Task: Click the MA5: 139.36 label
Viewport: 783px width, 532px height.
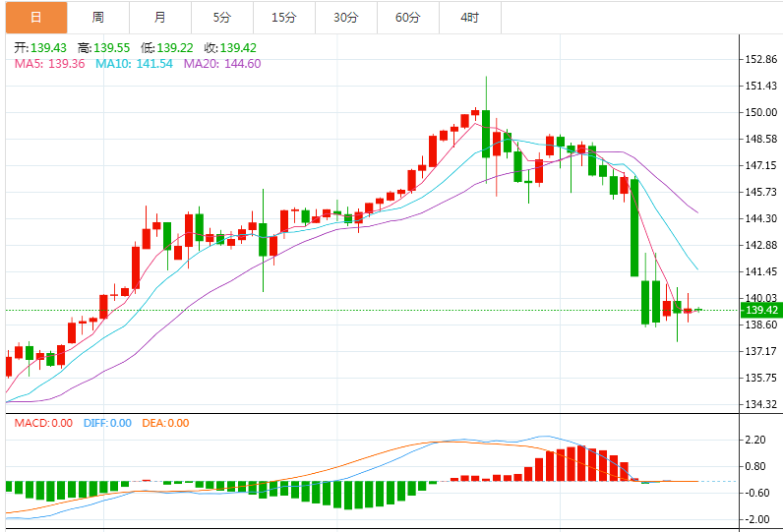Action: point(49,64)
